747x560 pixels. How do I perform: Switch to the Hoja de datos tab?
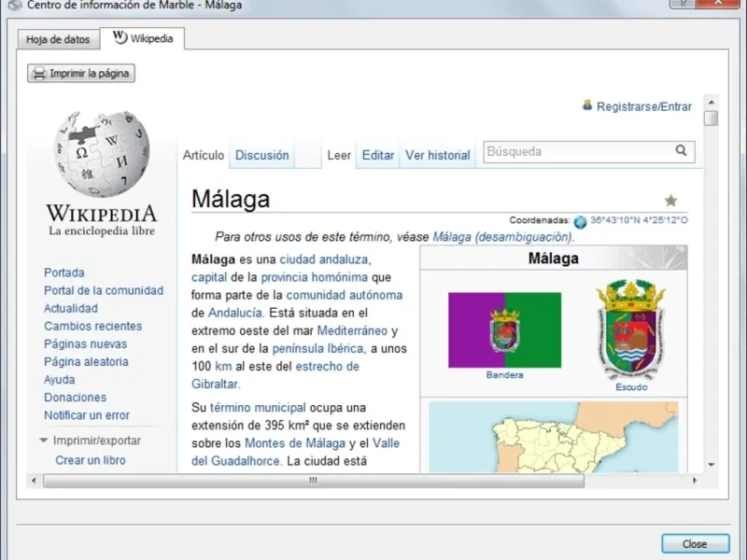(58, 39)
